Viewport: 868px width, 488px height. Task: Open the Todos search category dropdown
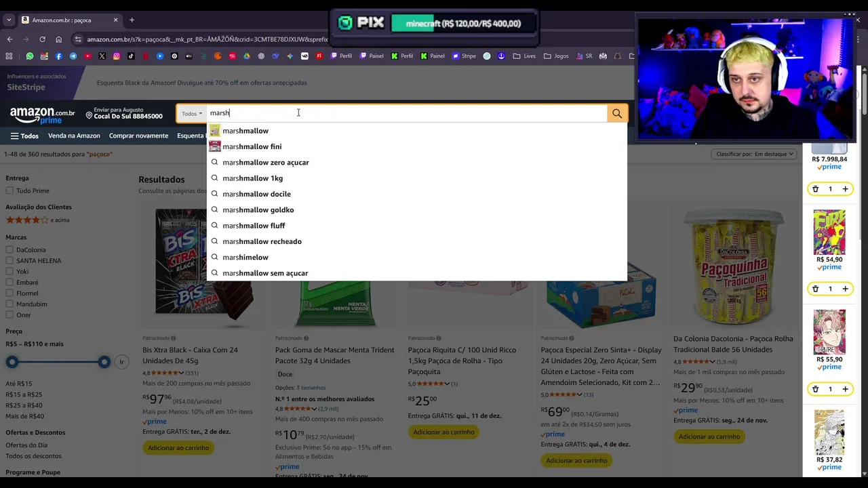[x=192, y=113]
